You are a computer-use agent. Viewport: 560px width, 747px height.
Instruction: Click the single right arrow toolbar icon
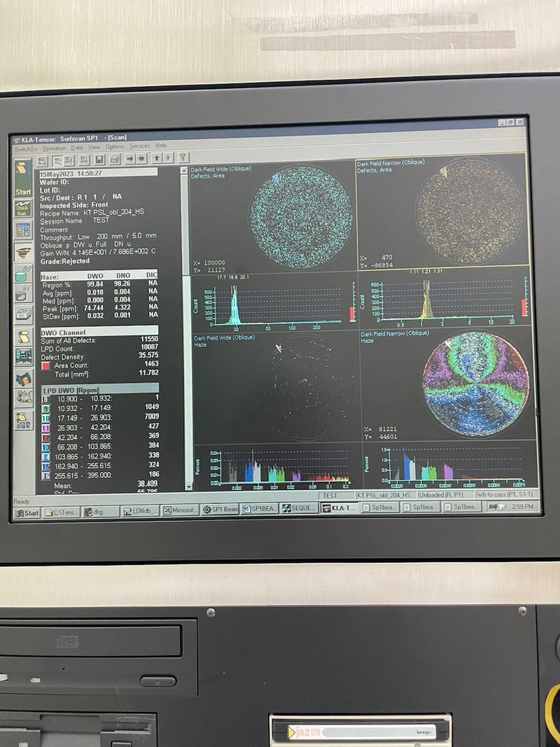pos(129,159)
